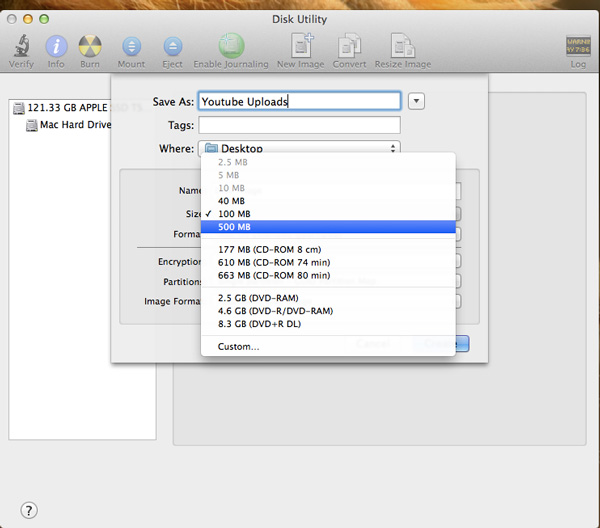
Task: Click the New Image toolbar icon
Action: click(301, 46)
